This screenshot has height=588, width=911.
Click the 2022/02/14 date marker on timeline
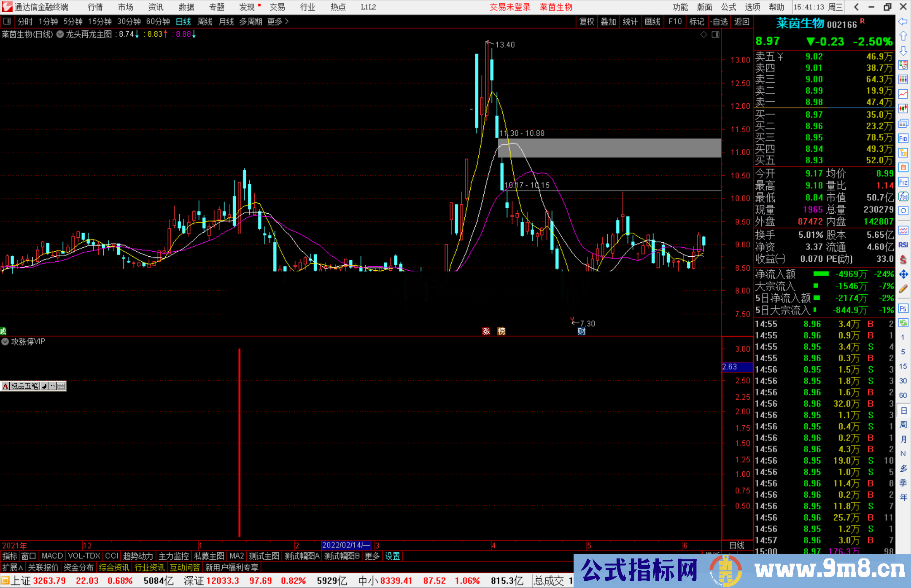point(345,545)
